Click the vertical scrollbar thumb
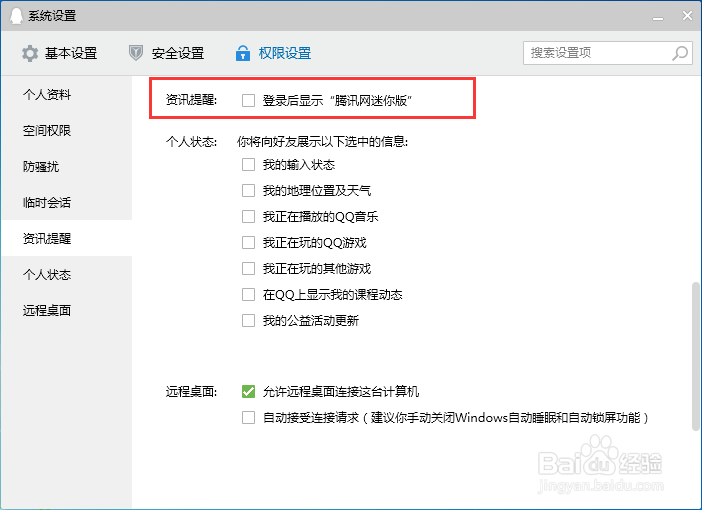This screenshot has height=510, width=702. (695, 356)
